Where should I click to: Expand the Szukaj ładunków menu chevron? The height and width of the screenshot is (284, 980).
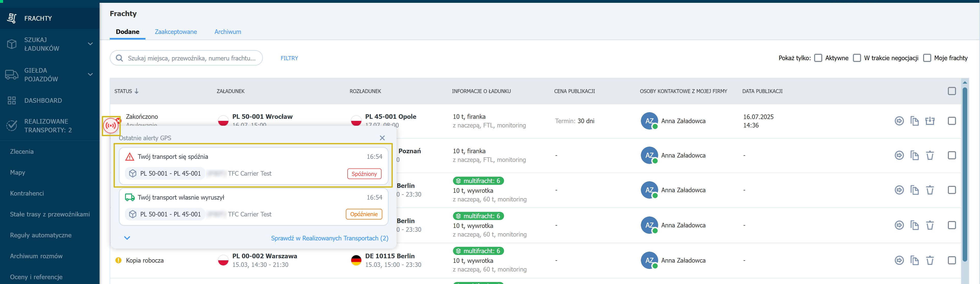tap(90, 44)
